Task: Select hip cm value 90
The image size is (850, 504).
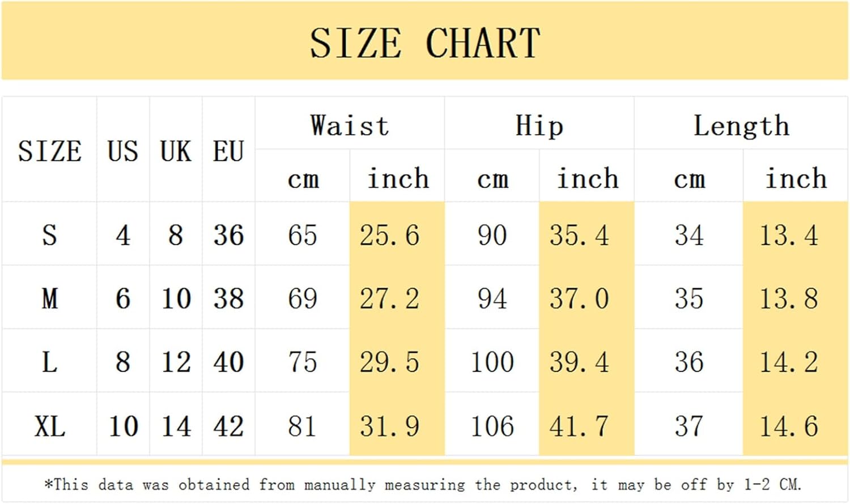Action: coord(492,235)
